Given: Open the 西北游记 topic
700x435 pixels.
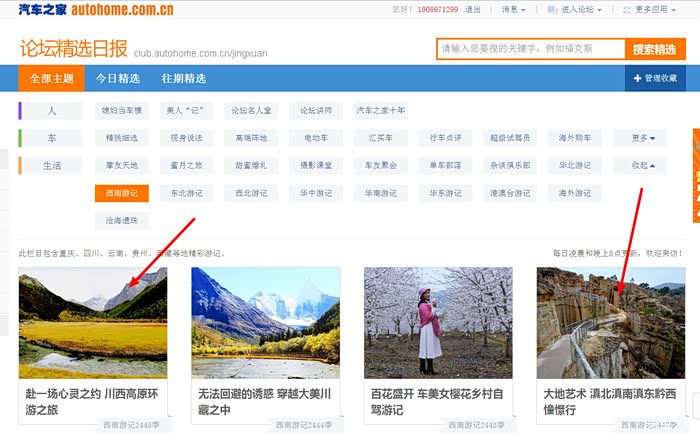Looking at the screenshot, I should pyautogui.click(x=251, y=193).
